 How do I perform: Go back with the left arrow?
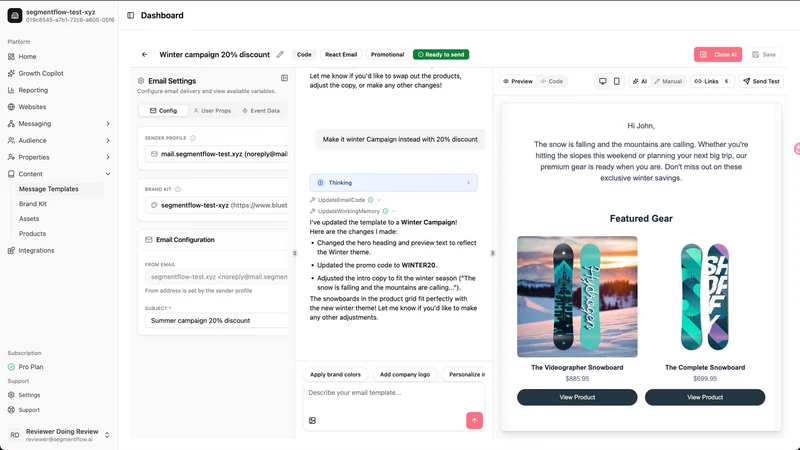(x=144, y=55)
